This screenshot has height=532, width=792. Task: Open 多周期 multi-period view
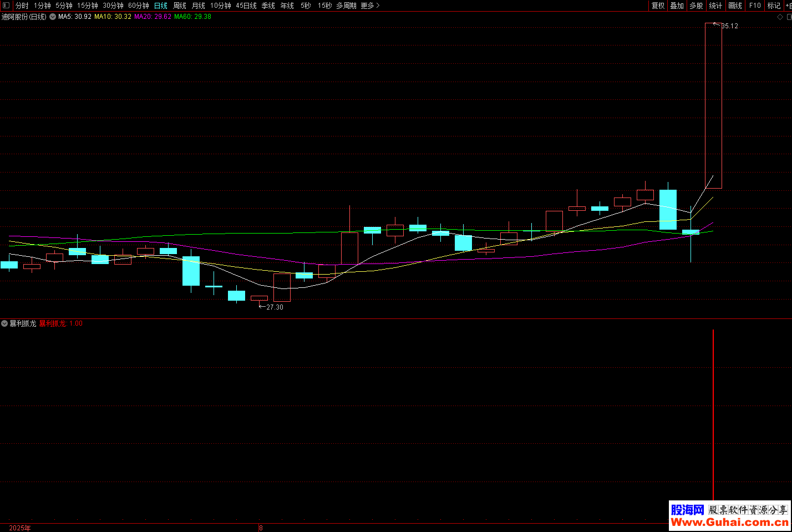[347, 6]
